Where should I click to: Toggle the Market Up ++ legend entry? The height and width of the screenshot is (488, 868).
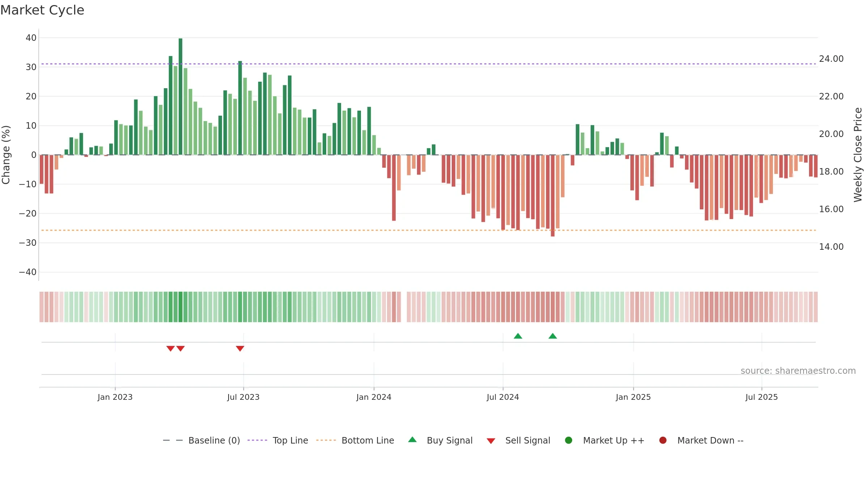click(x=604, y=440)
